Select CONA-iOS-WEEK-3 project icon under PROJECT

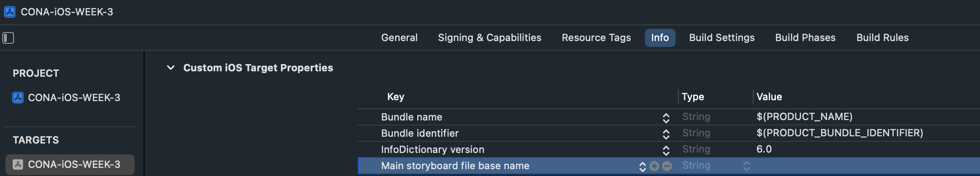[18, 97]
